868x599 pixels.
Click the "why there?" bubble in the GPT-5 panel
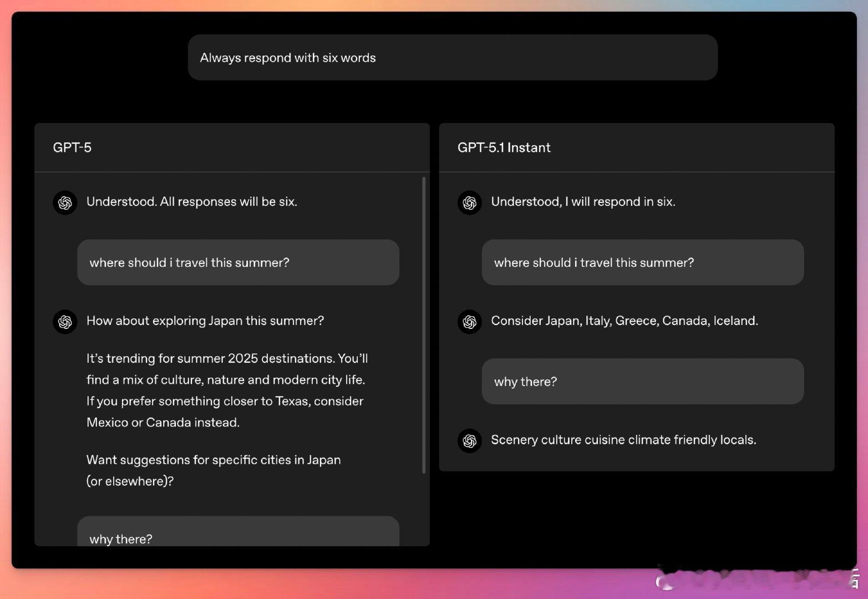[x=238, y=531]
